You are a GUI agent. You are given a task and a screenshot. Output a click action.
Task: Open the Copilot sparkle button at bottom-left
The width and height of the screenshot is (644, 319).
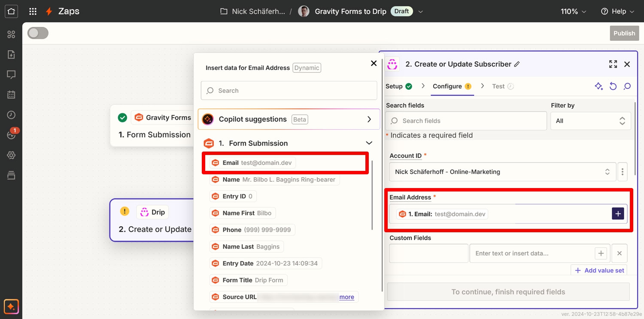pos(11,307)
